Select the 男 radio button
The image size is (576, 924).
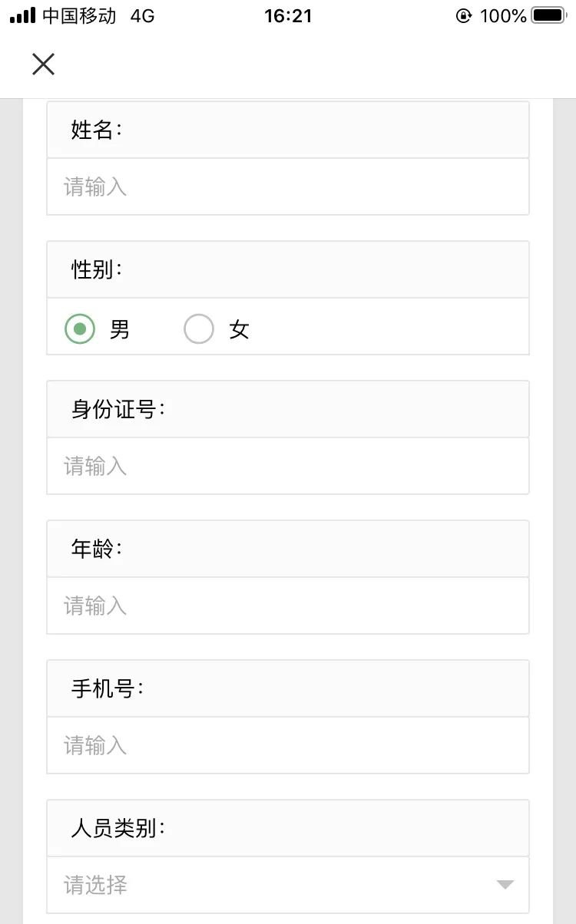pyautogui.click(x=80, y=329)
